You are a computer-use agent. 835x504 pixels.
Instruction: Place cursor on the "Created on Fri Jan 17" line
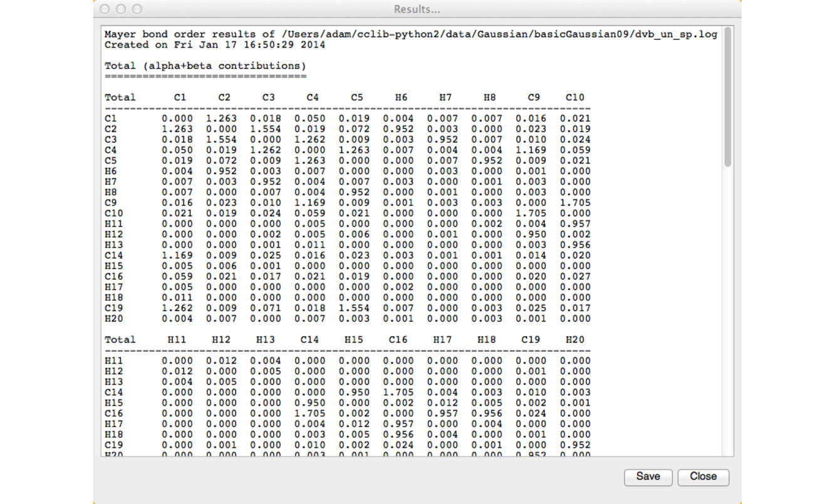215,45
